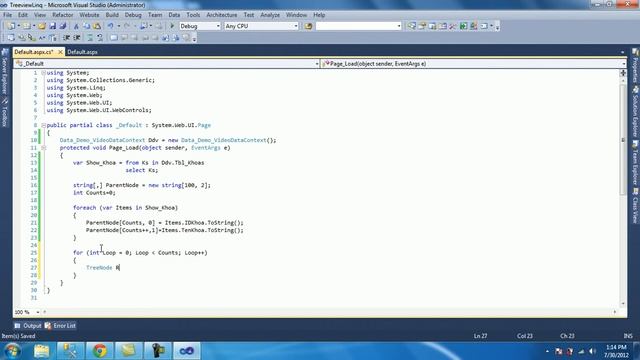The height and width of the screenshot is (360, 640).
Task: Open the Website menu
Action: click(x=89, y=15)
